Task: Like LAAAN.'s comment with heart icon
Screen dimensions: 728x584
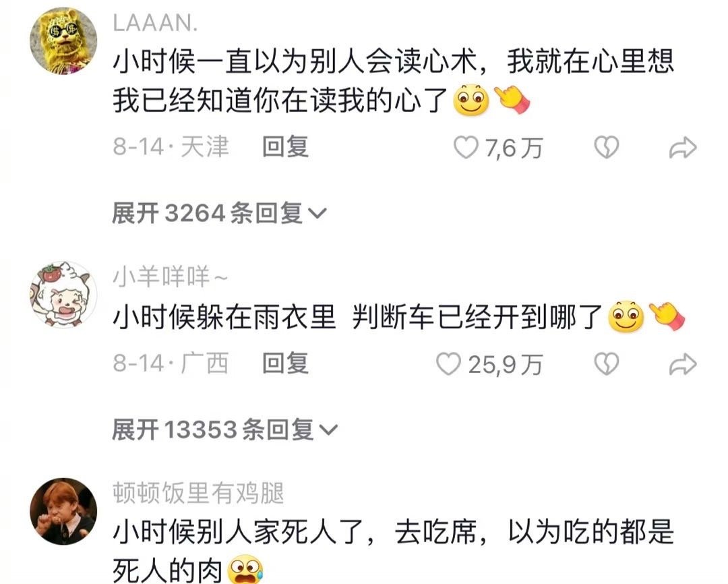Action: tap(466, 147)
